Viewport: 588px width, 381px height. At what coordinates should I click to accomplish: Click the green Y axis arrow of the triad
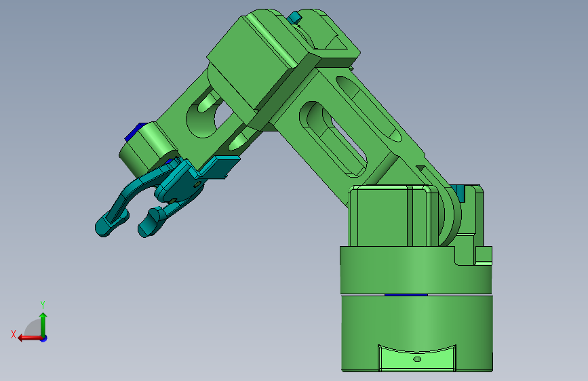point(43,324)
